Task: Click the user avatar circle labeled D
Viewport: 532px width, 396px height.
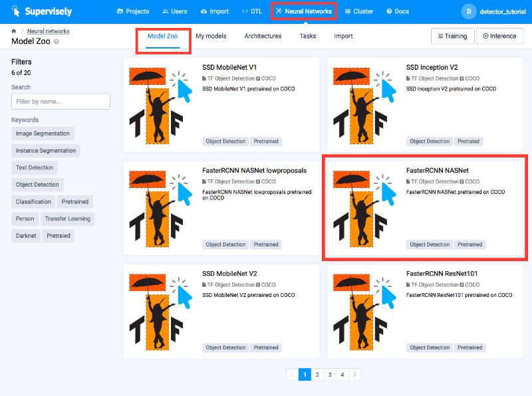Action: 469,11
